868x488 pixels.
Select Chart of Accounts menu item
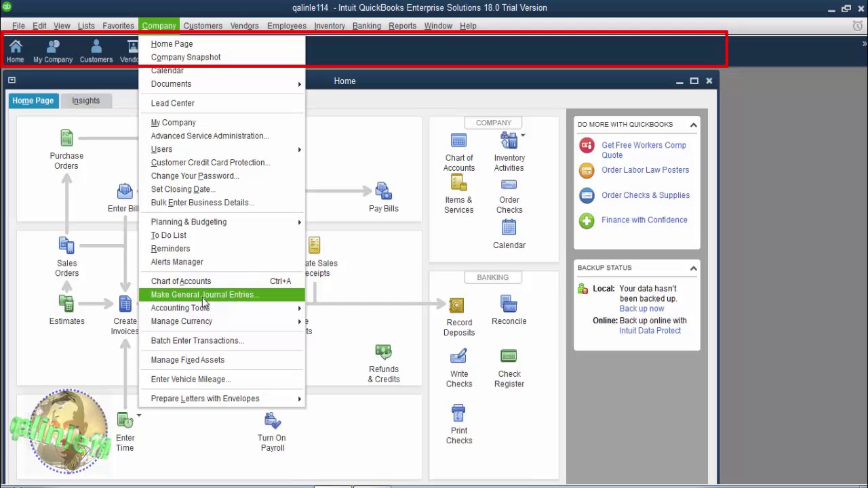pos(222,281)
